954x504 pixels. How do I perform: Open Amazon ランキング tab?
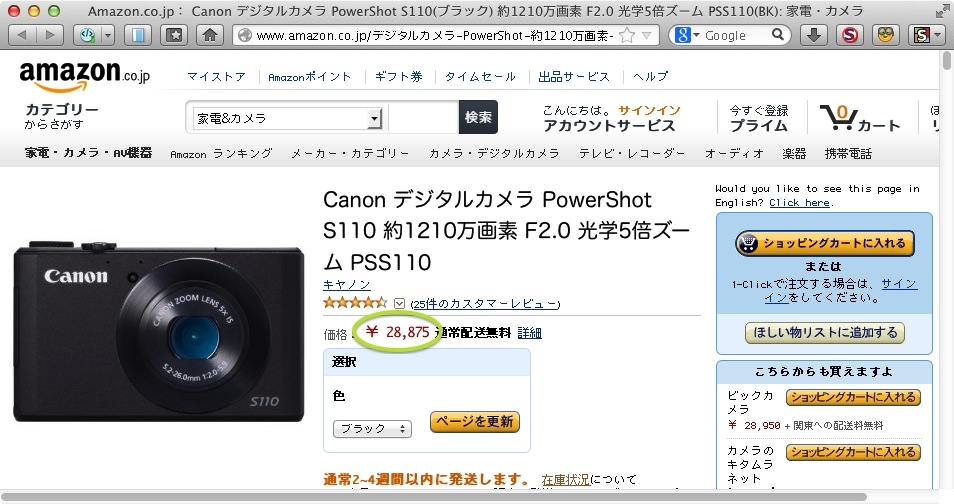(221, 153)
